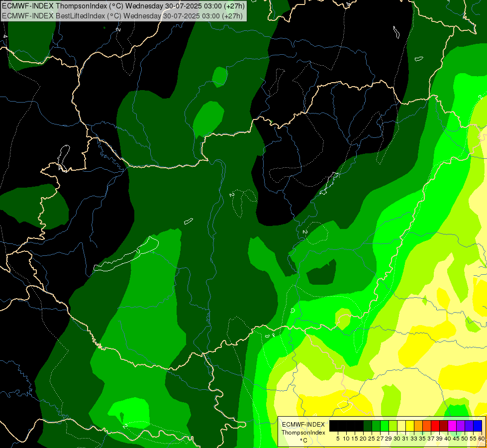Click the blue 55–60 legend swatch
The height and width of the screenshot is (448, 487).
click(477, 426)
